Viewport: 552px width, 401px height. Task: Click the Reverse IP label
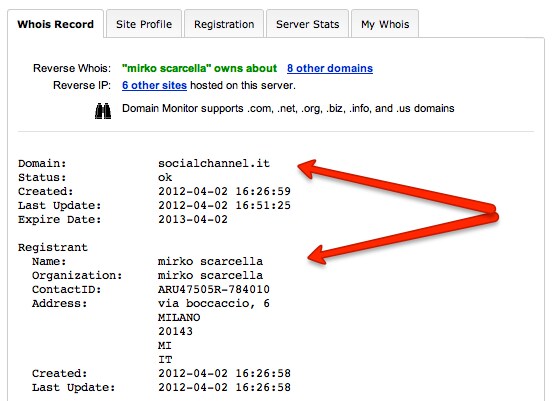click(82, 85)
